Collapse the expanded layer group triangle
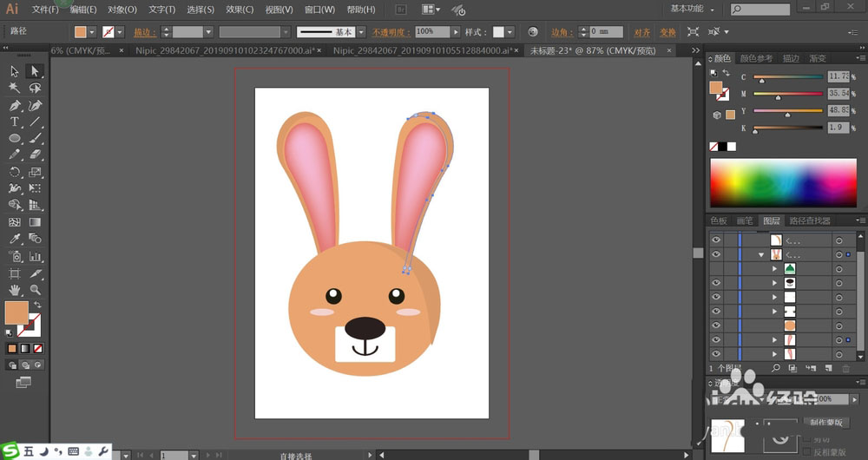Screen dimensions: 868x460 point(761,255)
